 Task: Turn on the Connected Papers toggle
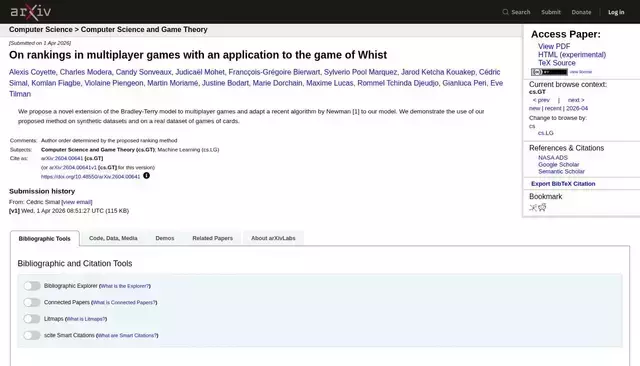[32, 302]
